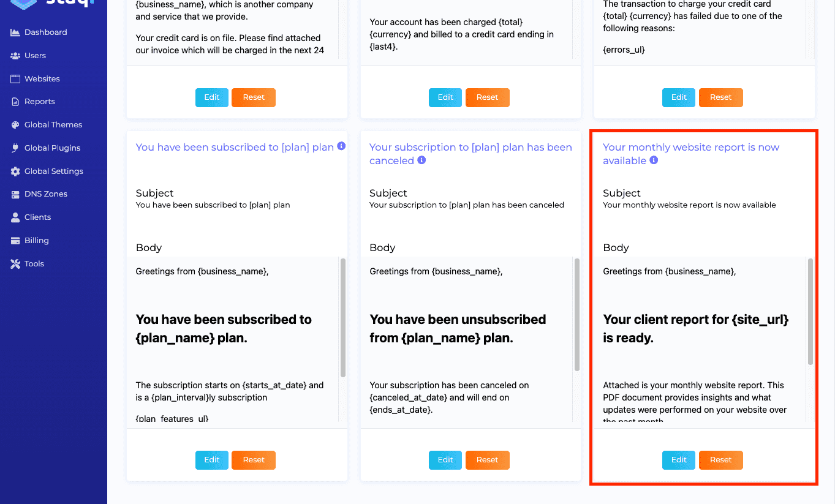Reset the subscription canceled email template
Viewport: 835px width, 504px height.
[487, 460]
